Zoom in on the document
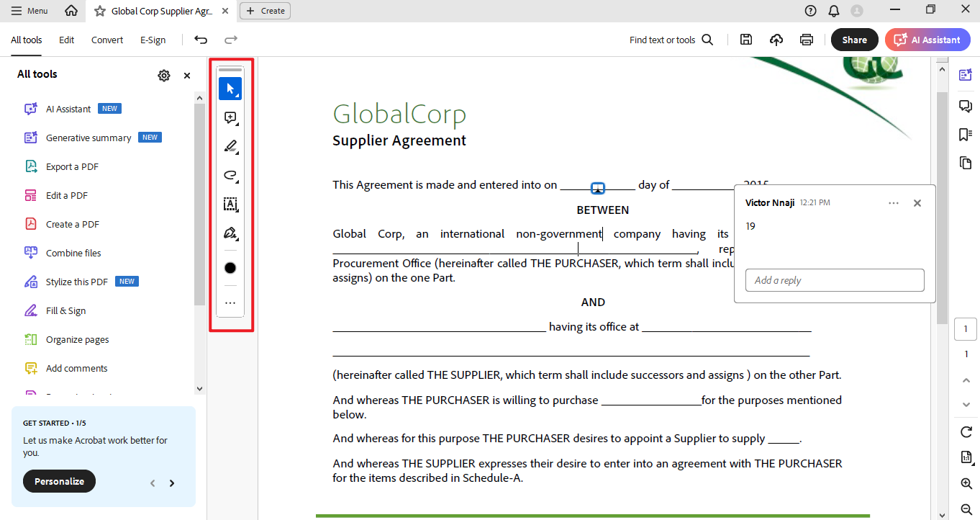 (966, 483)
